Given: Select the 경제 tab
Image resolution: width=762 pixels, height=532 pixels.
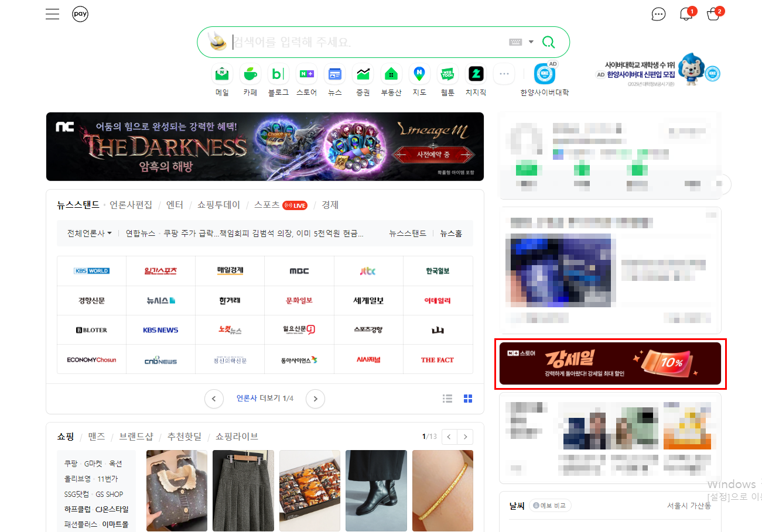Looking at the screenshot, I should [330, 205].
